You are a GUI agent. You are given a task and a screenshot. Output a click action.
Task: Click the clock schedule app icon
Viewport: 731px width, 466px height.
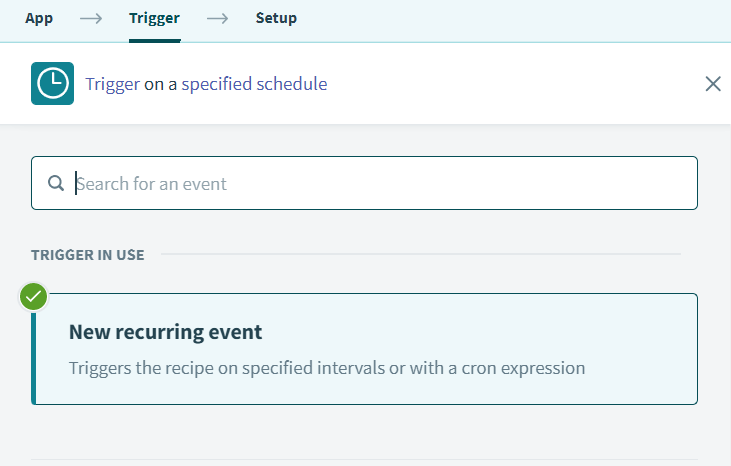click(x=52, y=84)
